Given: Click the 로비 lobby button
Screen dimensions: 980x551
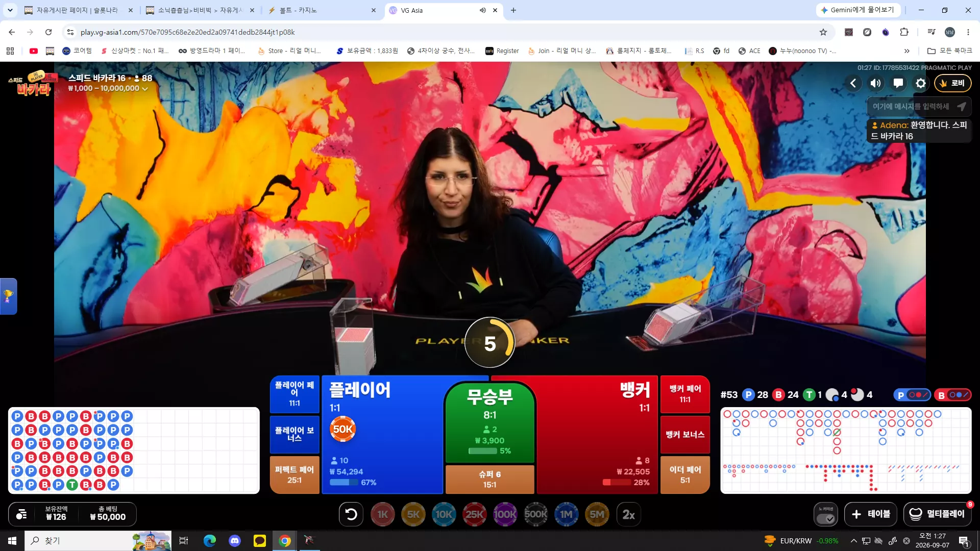Looking at the screenshot, I should coord(952,83).
